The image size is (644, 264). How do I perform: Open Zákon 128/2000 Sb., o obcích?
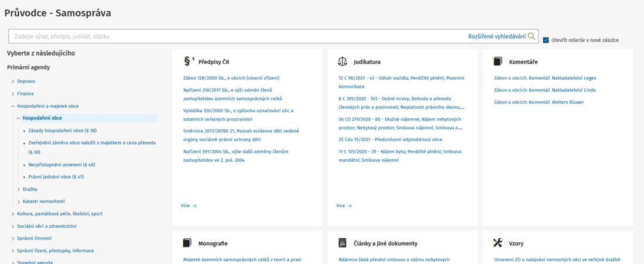pyautogui.click(x=231, y=78)
